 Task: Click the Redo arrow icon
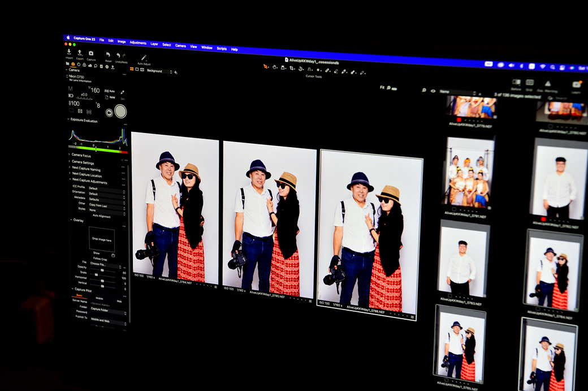(x=124, y=55)
